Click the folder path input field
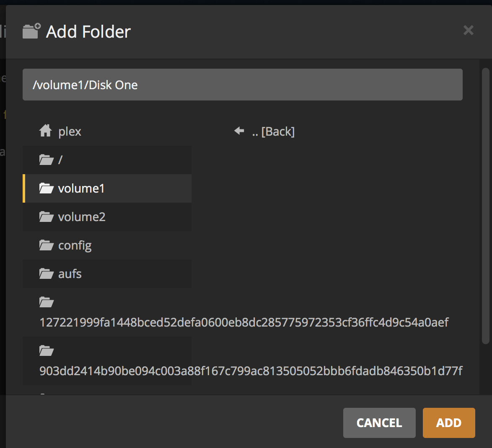Screen dimensions: 492x448 point(242,85)
